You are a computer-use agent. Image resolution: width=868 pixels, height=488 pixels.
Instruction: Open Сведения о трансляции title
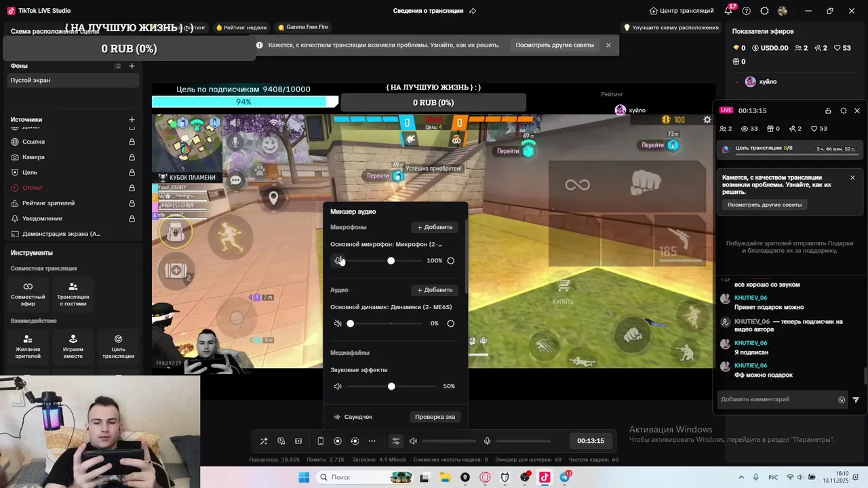[428, 11]
